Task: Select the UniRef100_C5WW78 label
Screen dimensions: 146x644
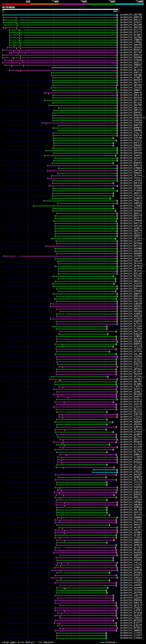Action: pos(131,40)
